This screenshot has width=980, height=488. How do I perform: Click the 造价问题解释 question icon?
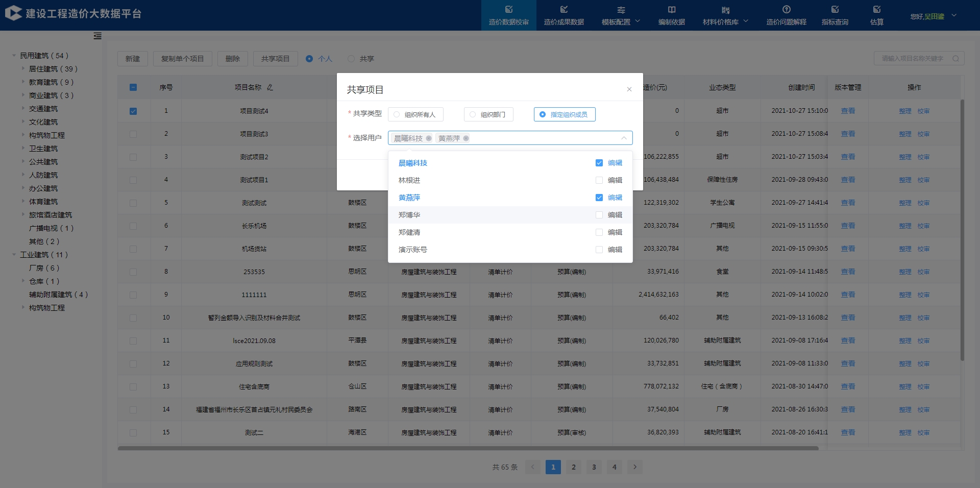(x=787, y=9)
